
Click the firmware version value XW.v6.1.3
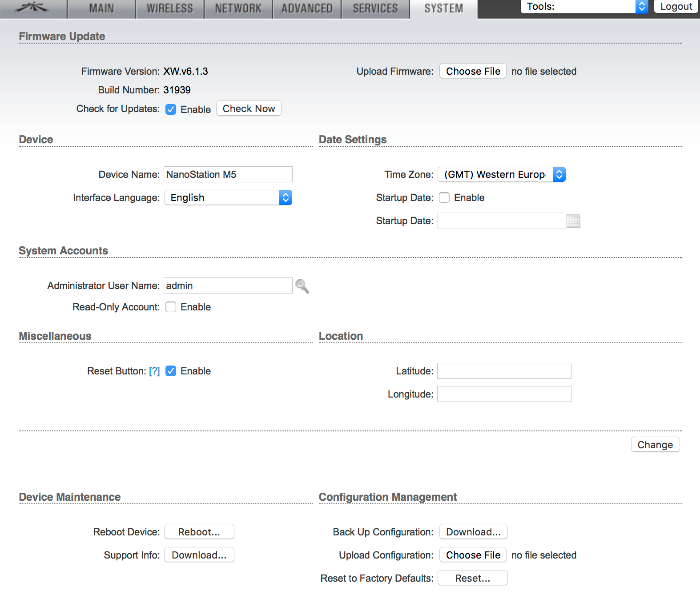coord(186,71)
